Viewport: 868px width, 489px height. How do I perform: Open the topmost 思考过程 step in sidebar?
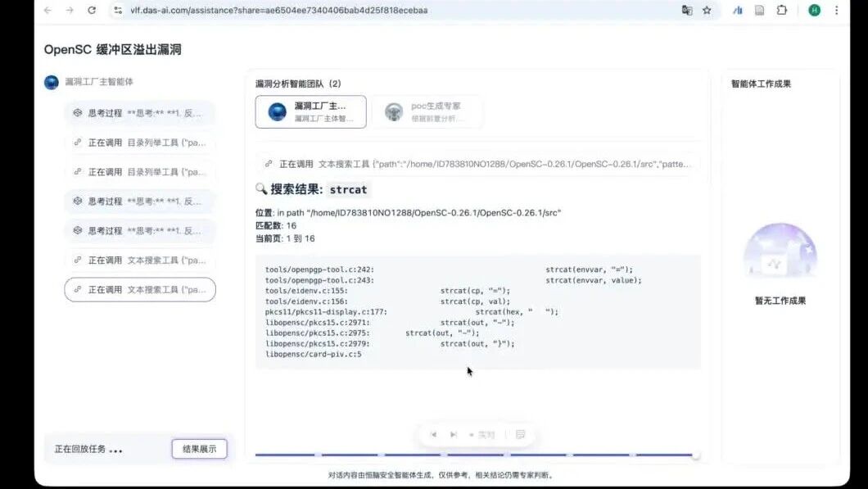coord(140,113)
